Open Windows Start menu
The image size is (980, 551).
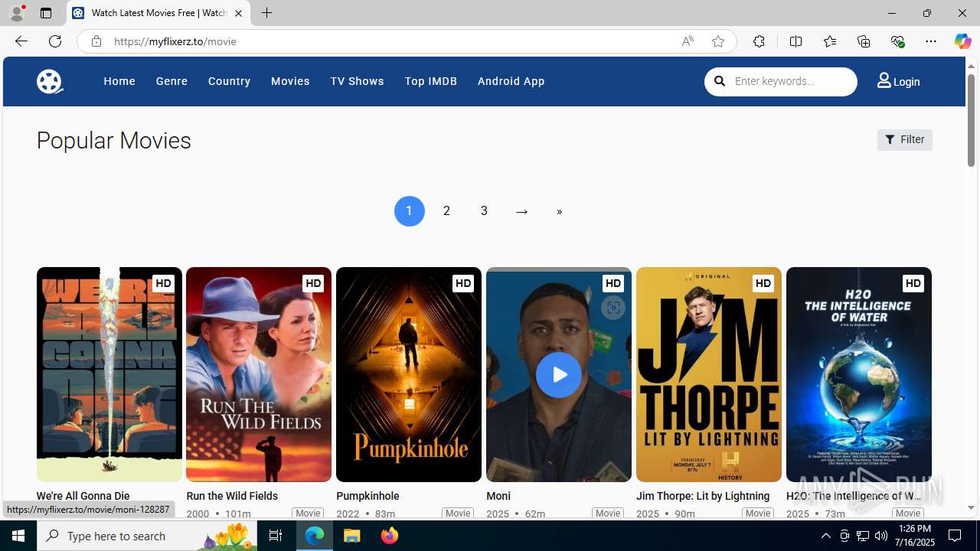(x=18, y=536)
